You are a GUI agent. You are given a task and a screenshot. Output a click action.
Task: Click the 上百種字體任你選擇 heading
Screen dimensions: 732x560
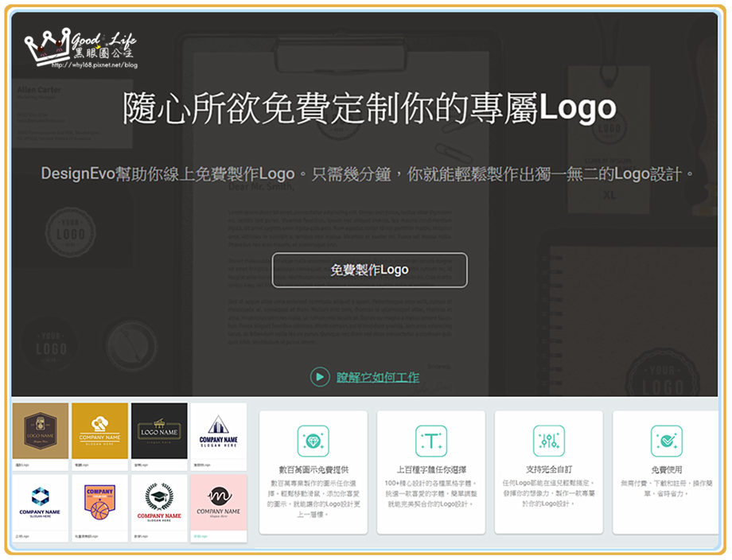click(x=431, y=469)
